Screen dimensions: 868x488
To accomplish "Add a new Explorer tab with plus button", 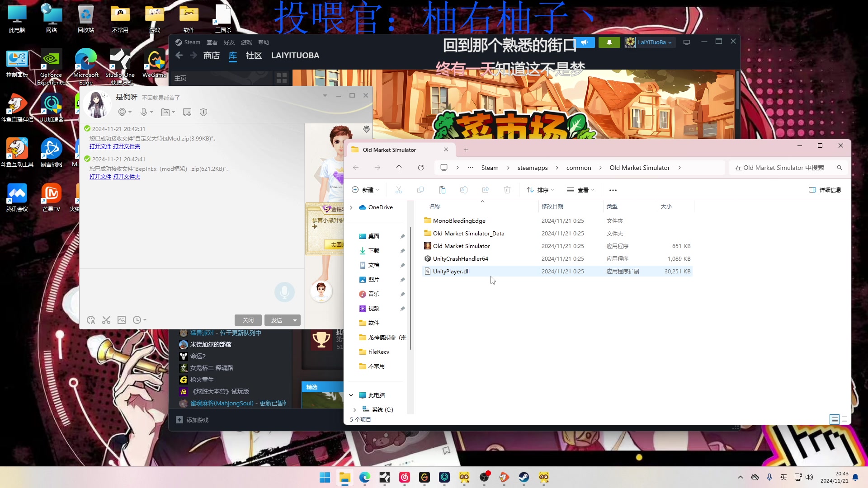I will (466, 150).
